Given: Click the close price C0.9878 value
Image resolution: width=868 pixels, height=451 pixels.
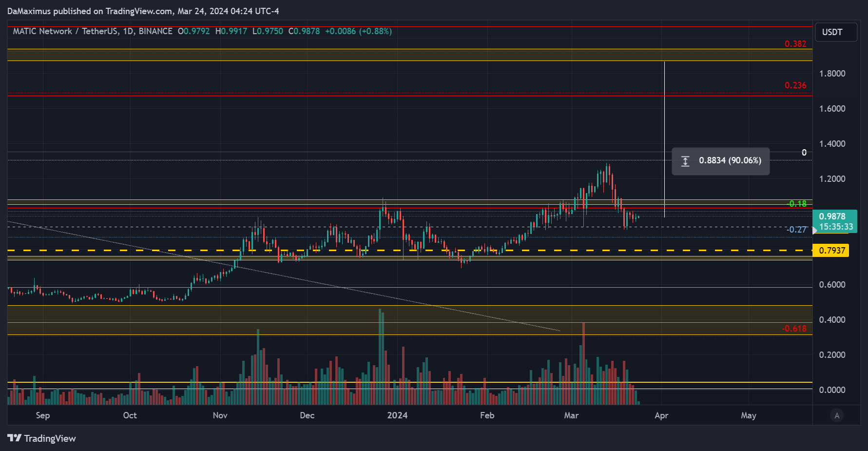Looking at the screenshot, I should [x=304, y=31].
